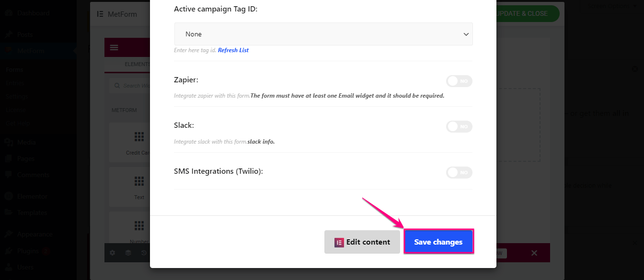Open Elementor in the admin sidebar
Viewport: 644px width, 280px height.
[32, 196]
